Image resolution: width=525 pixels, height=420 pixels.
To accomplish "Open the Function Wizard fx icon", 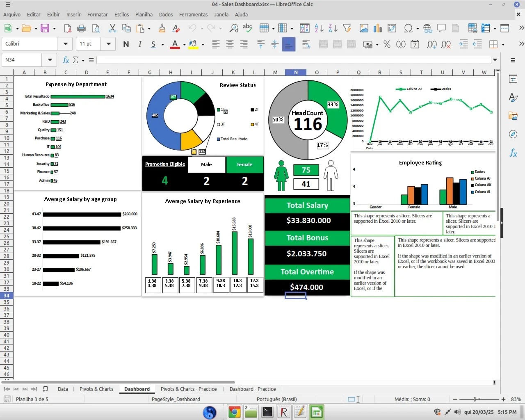I will [x=66, y=60].
